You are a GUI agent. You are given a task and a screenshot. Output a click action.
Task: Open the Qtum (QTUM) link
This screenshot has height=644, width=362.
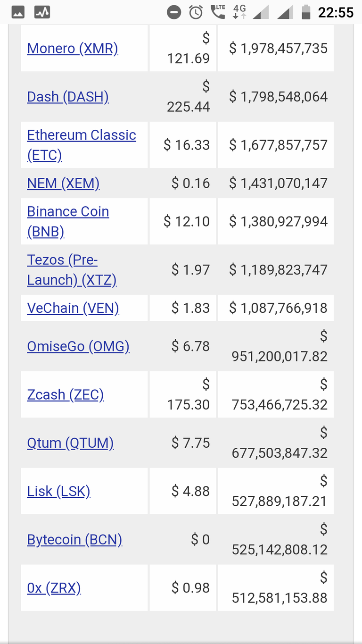tap(70, 443)
